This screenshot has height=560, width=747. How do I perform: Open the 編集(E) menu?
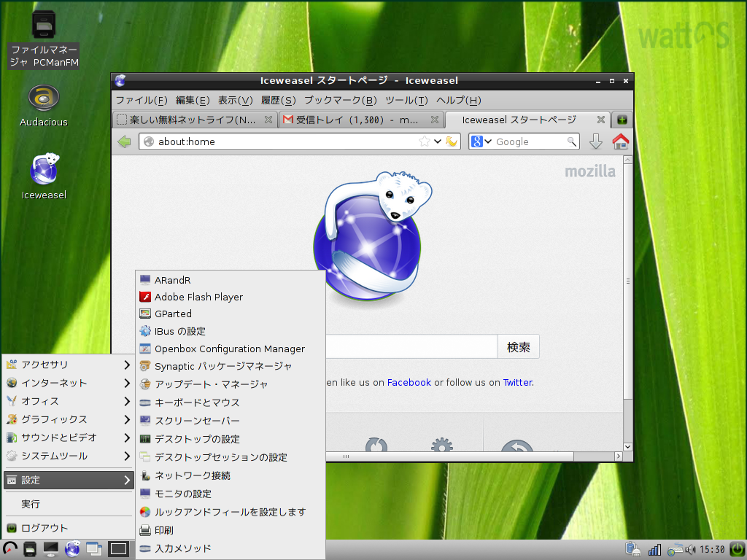click(x=193, y=101)
